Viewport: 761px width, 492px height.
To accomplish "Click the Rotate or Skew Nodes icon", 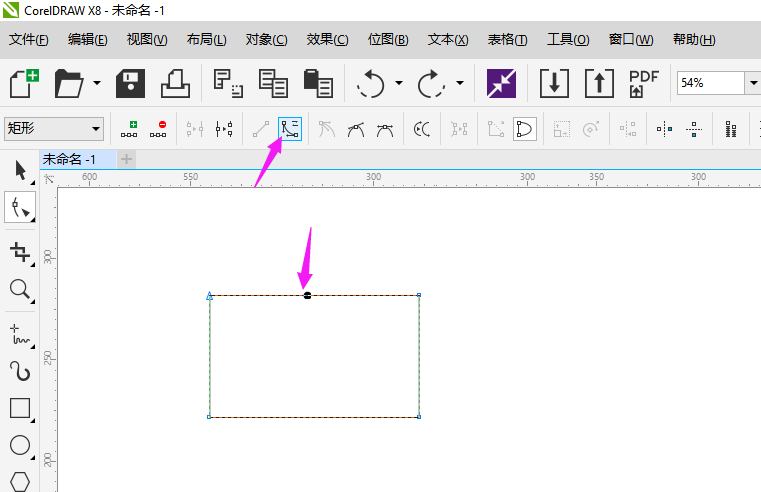I will 591,129.
